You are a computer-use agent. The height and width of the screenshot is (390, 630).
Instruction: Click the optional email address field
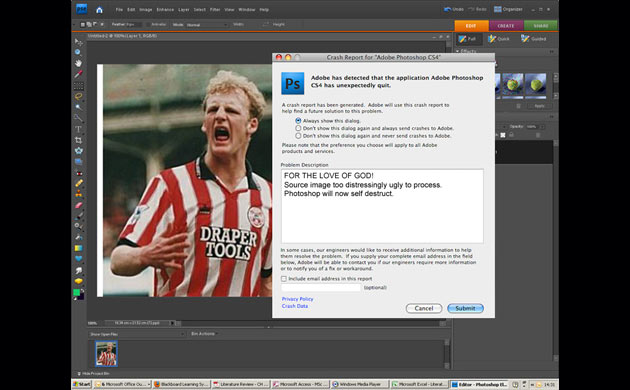pyautogui.click(x=321, y=288)
